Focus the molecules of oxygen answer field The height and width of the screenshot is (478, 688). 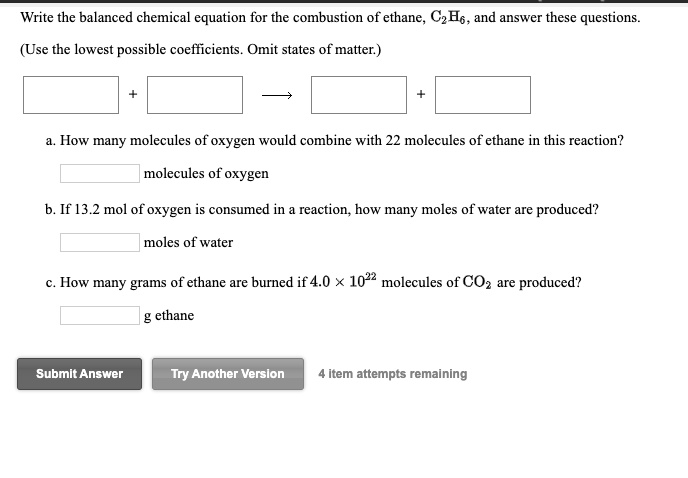click(99, 174)
